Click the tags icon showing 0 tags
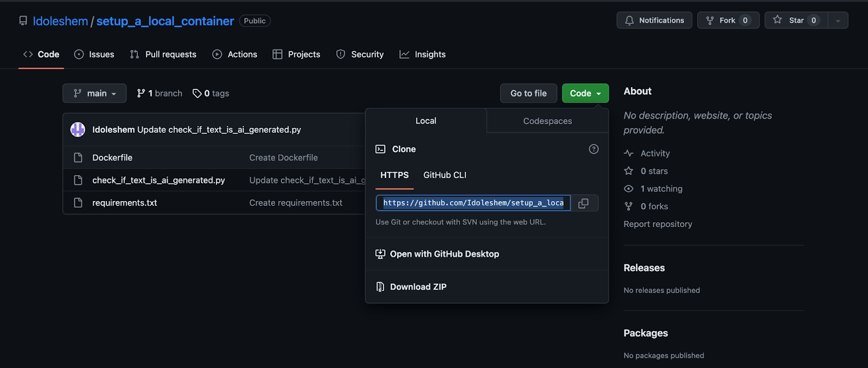The height and width of the screenshot is (368, 868). (x=197, y=93)
